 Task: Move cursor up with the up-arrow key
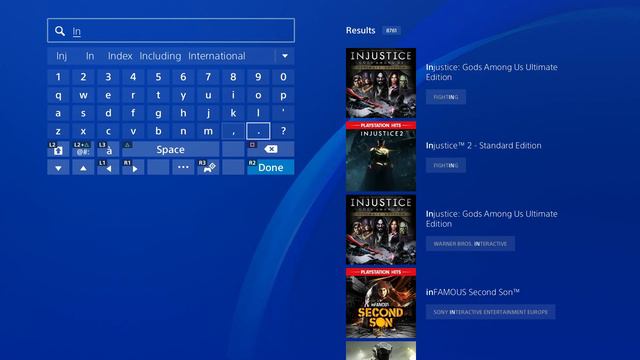[x=83, y=167]
